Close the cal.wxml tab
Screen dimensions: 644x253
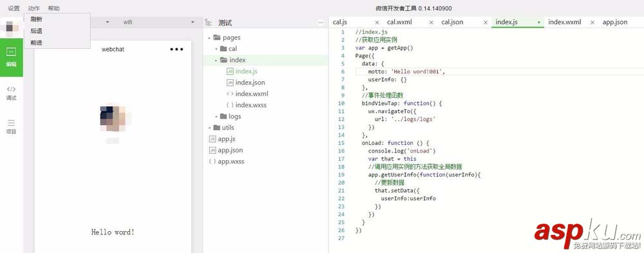tap(431, 23)
